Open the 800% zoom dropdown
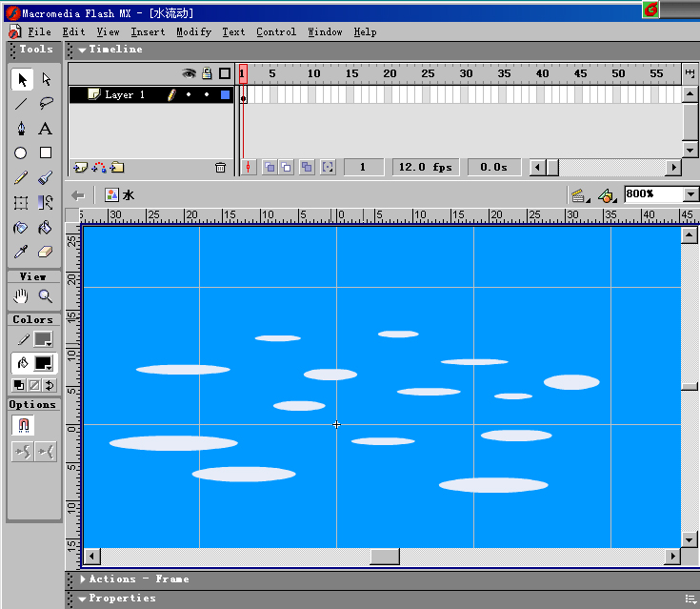The height and width of the screenshot is (609, 700). coord(691,194)
